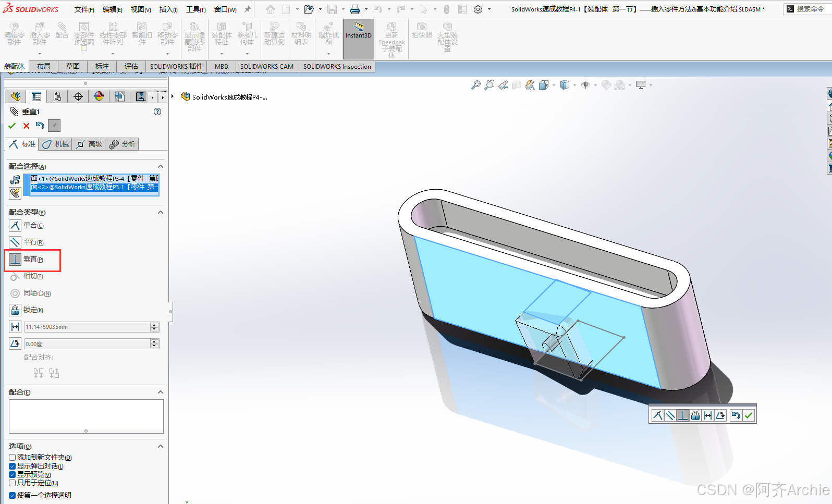Open the options gear icon
This screenshot has height=504, width=832.
coord(478,9)
